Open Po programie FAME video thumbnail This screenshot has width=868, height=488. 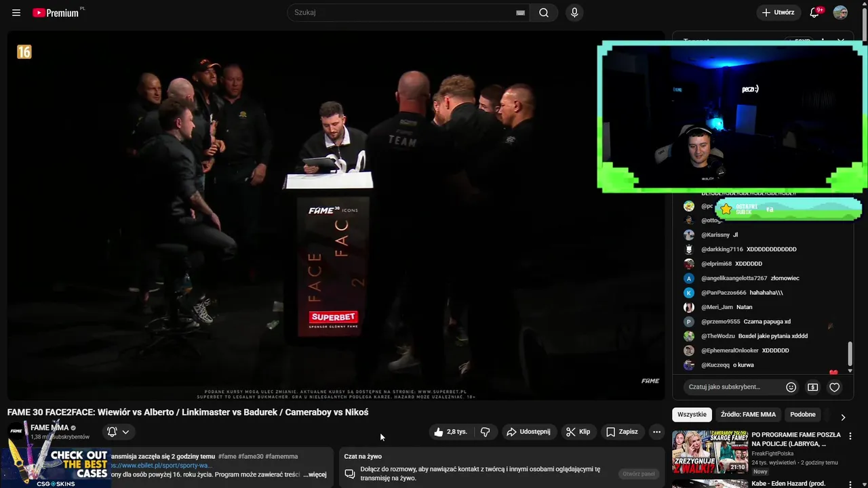710,452
